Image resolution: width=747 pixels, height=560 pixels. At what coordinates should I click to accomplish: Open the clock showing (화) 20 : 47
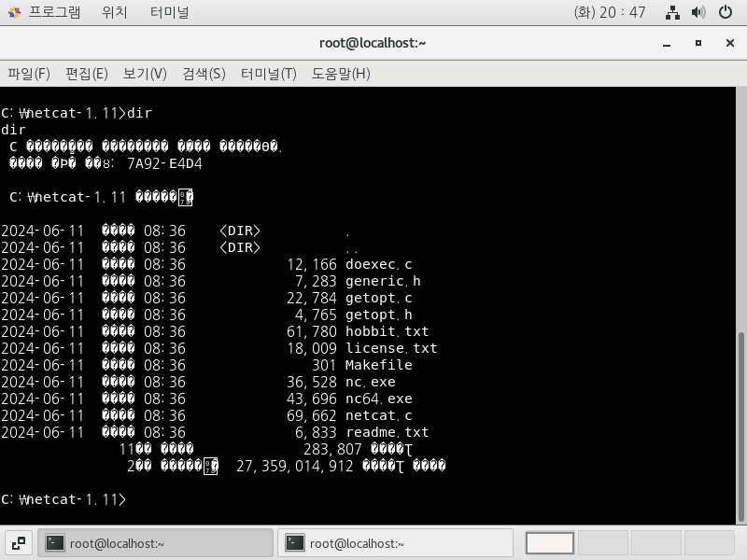610,12
